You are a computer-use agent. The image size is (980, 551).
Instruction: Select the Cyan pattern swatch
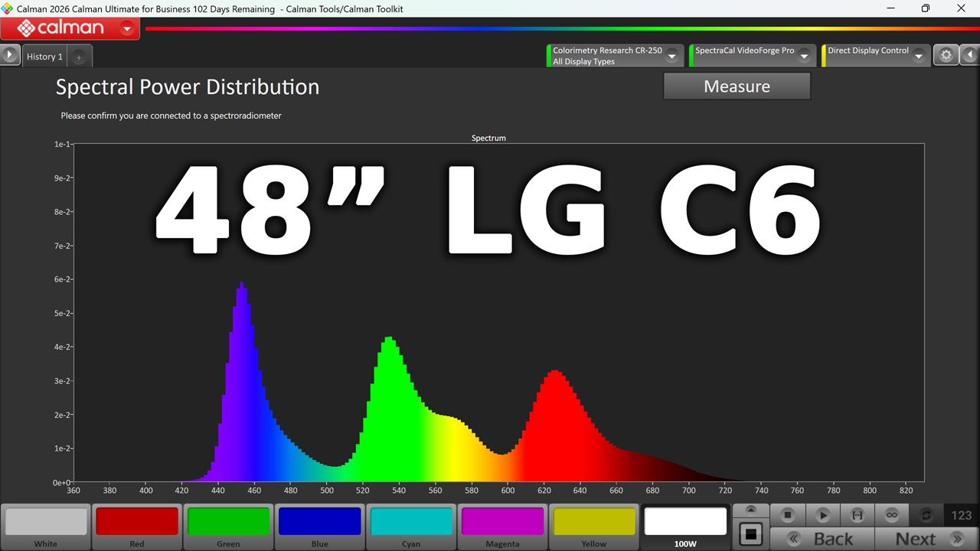[x=411, y=527]
